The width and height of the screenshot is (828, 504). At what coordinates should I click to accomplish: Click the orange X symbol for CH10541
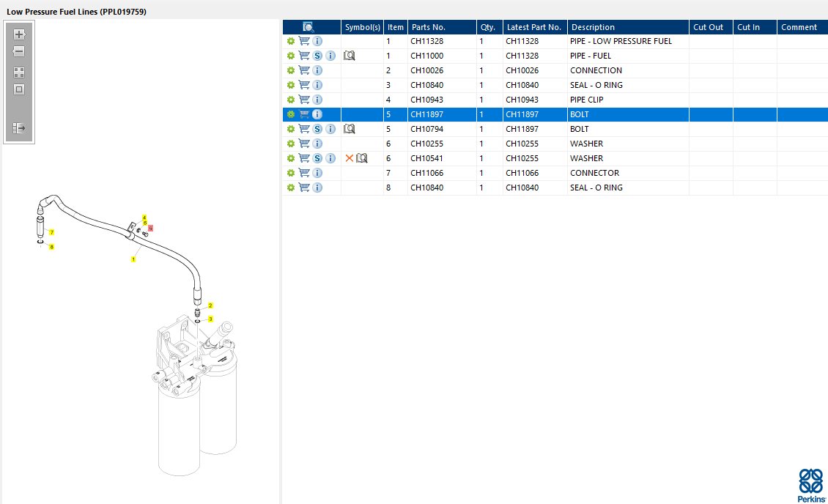tap(350, 158)
